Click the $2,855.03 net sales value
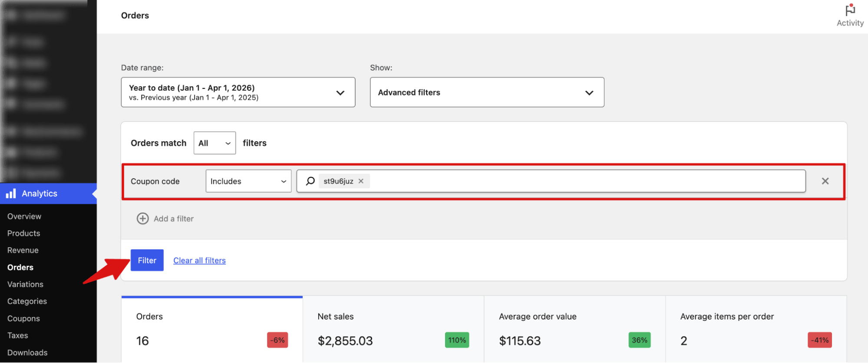 coord(345,341)
